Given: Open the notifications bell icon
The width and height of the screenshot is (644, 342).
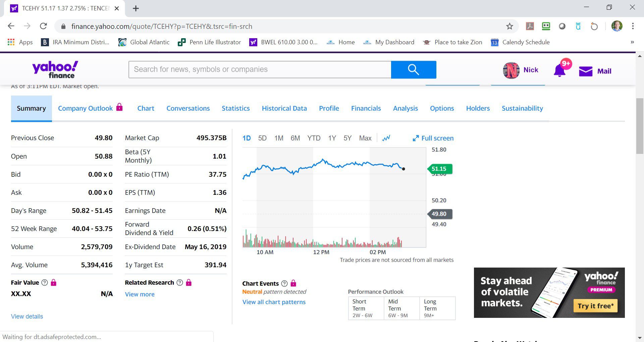Looking at the screenshot, I should pos(560,70).
